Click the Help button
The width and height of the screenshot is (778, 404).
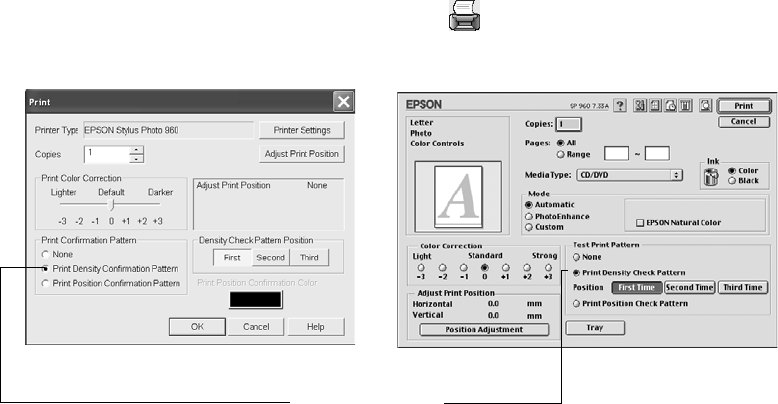pos(316,327)
